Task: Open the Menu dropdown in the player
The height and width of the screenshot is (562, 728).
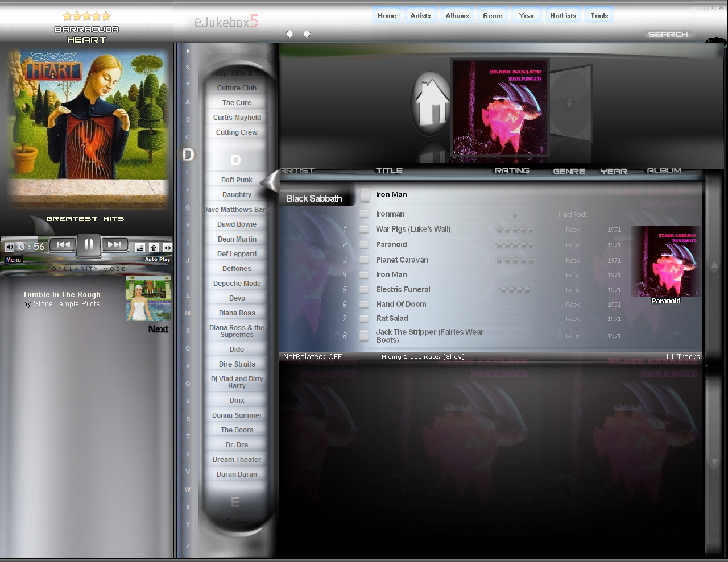Action: click(x=14, y=260)
